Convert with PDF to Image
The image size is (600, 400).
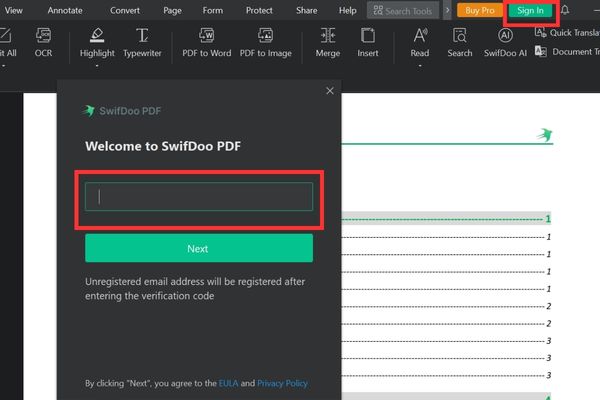(x=266, y=42)
